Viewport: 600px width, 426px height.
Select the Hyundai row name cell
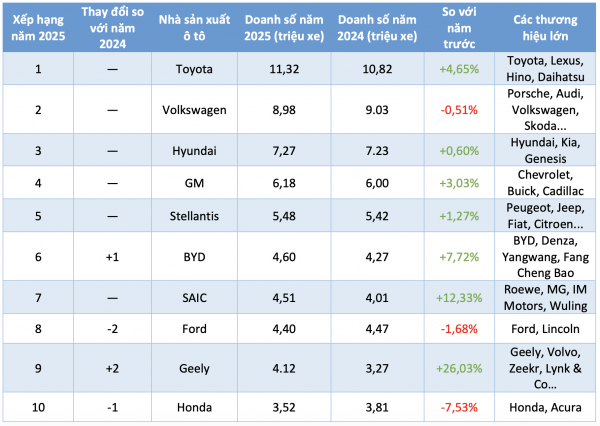pos(194,150)
